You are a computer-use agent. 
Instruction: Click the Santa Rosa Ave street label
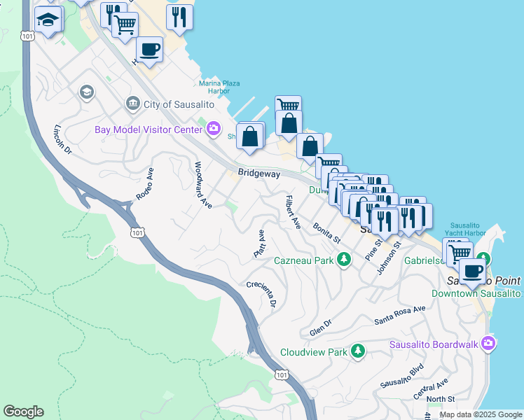400,315
